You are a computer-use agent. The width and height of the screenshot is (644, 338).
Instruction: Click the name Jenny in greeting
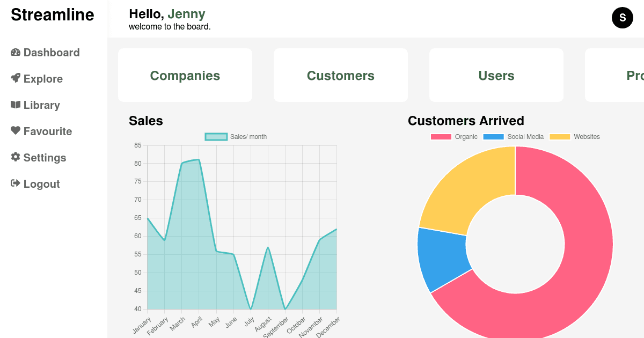point(186,14)
